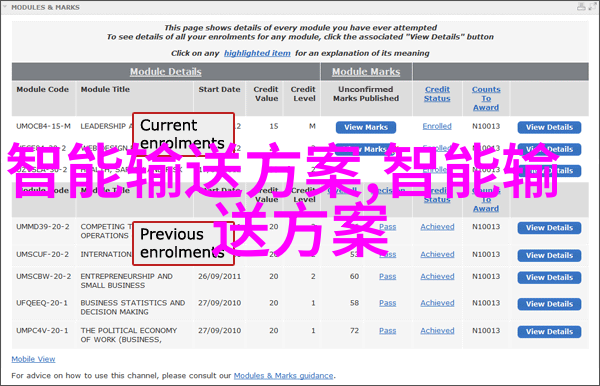Screen dimensions: 600x386
Task: View details for module UMSCUF-20-2
Action: tap(549, 256)
